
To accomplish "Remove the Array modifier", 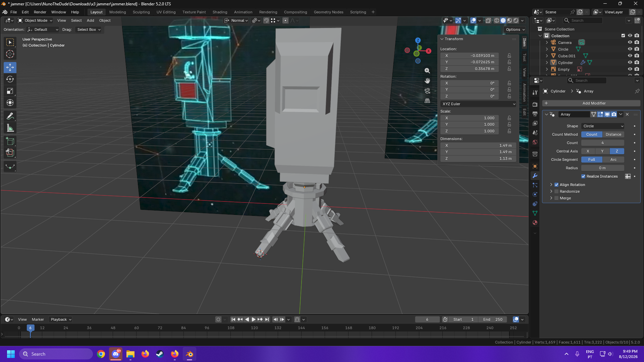I will coord(627,114).
